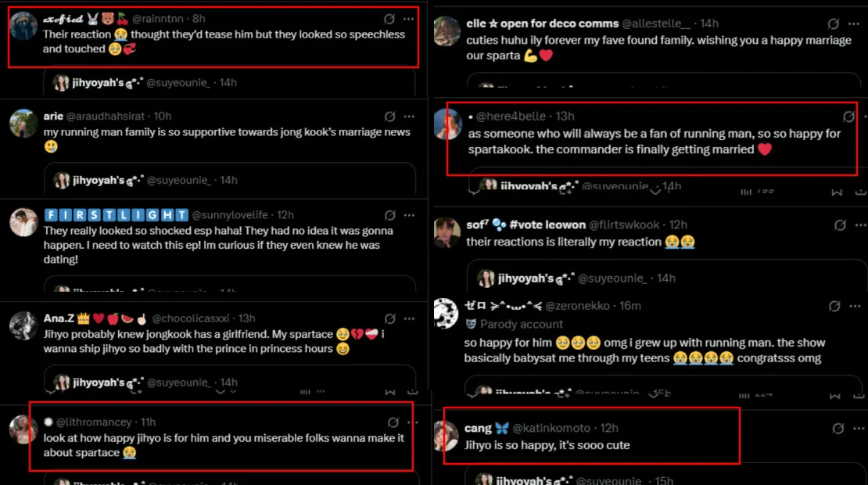Screen dimensions: 868x485
Task: Click the Grok icon on elle's tweet
Action: (834, 24)
